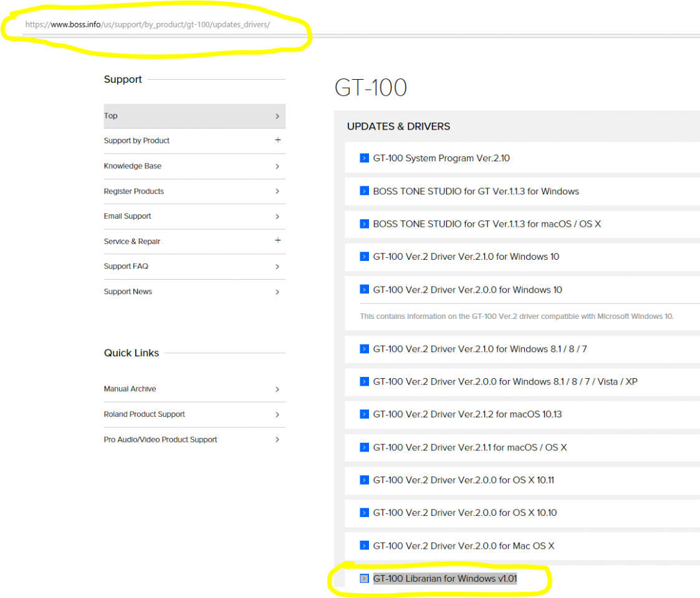Open Driver Ver.2.1.2 for macOS 10.13 link
The height and width of the screenshot is (598, 700).
pyautogui.click(x=467, y=414)
